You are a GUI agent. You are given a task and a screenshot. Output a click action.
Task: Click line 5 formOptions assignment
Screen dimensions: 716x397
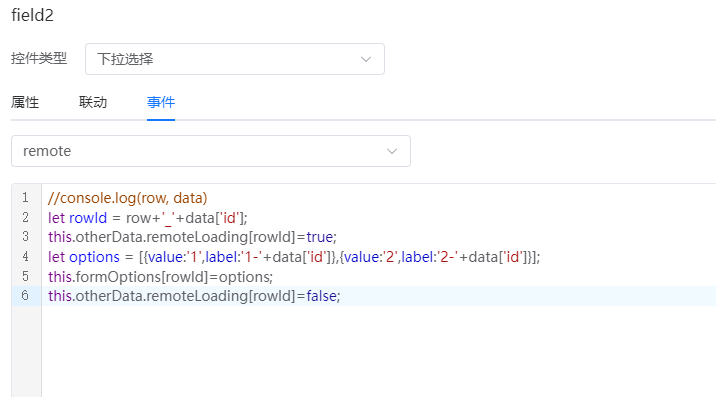point(160,277)
